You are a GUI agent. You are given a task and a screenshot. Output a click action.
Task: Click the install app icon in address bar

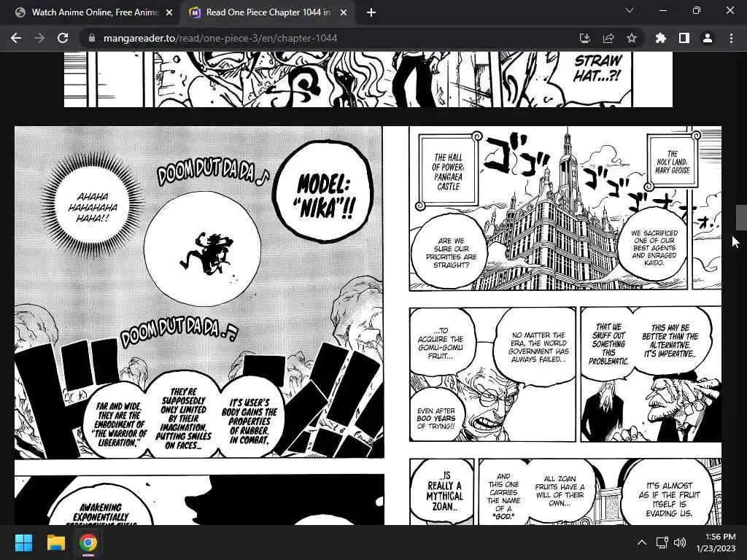[584, 38]
